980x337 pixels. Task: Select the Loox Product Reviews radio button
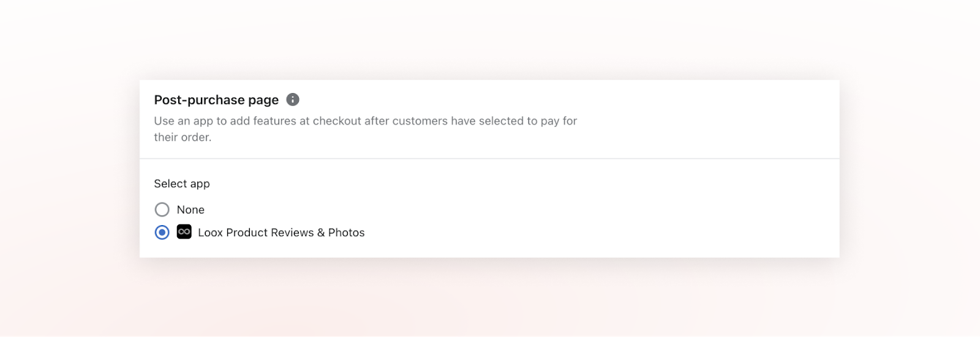click(x=162, y=232)
